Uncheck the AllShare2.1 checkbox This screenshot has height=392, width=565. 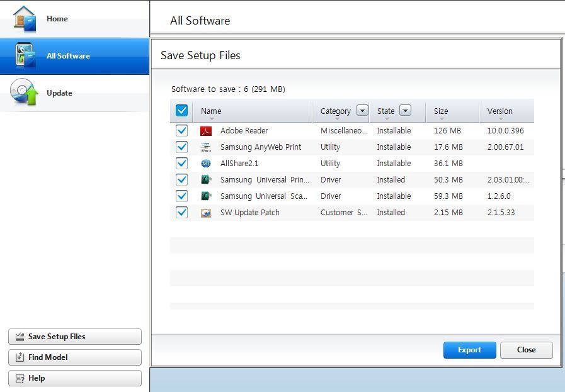click(181, 163)
